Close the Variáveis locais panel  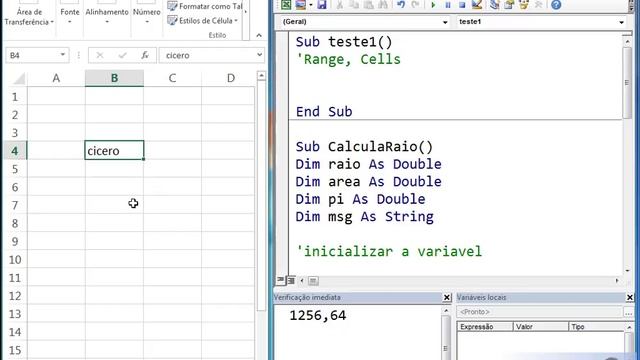click(x=630, y=298)
